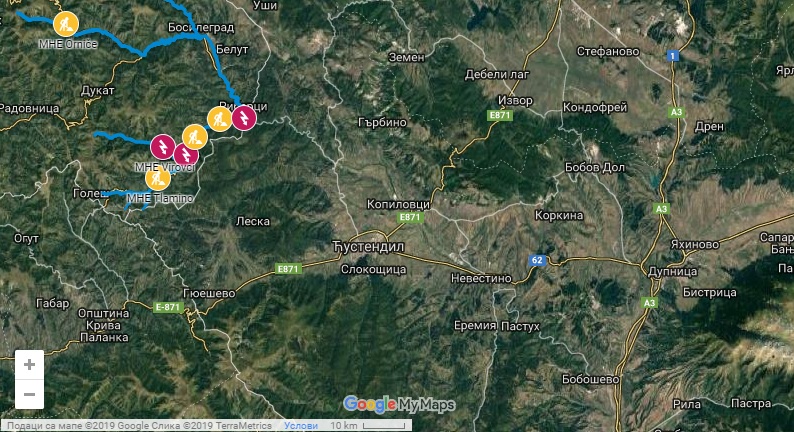794x432 pixels.
Task: Open the Услови terms link
Action: [x=301, y=425]
